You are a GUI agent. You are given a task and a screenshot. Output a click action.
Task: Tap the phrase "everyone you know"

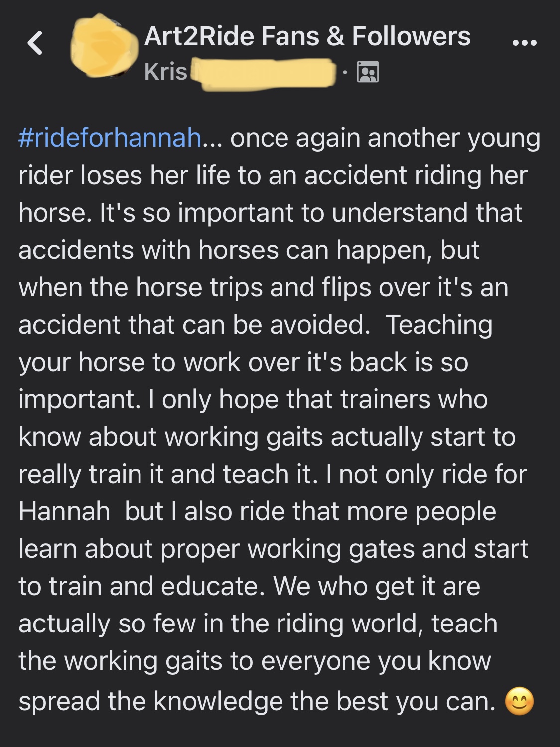[376, 661]
